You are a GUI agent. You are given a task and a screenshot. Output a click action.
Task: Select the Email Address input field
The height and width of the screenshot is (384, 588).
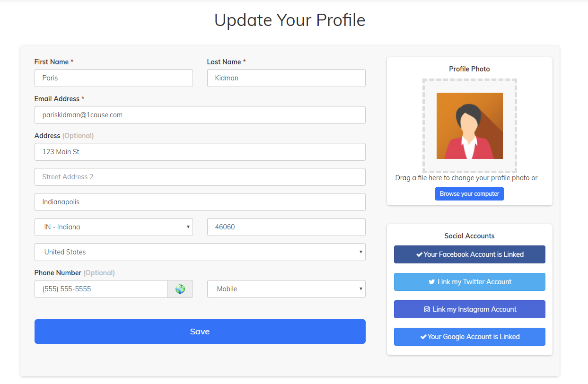[x=200, y=115]
